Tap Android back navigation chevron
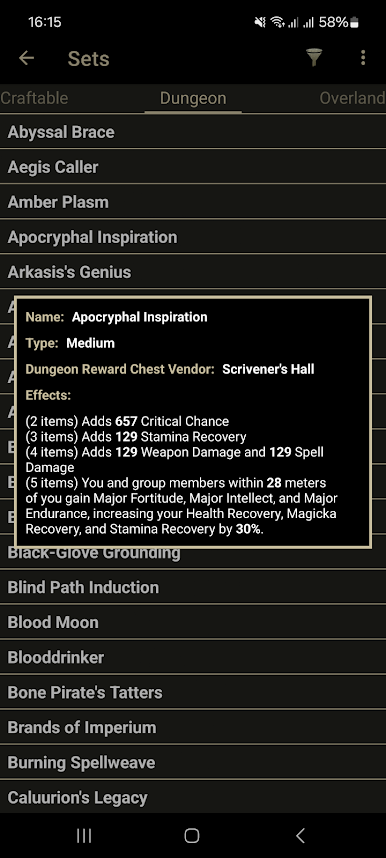Viewport: 386px width, 858px height. (x=299, y=835)
